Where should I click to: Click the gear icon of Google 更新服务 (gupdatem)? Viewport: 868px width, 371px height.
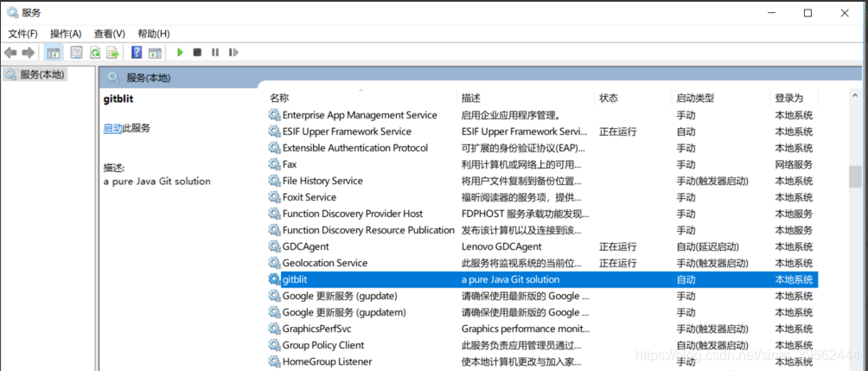point(274,312)
